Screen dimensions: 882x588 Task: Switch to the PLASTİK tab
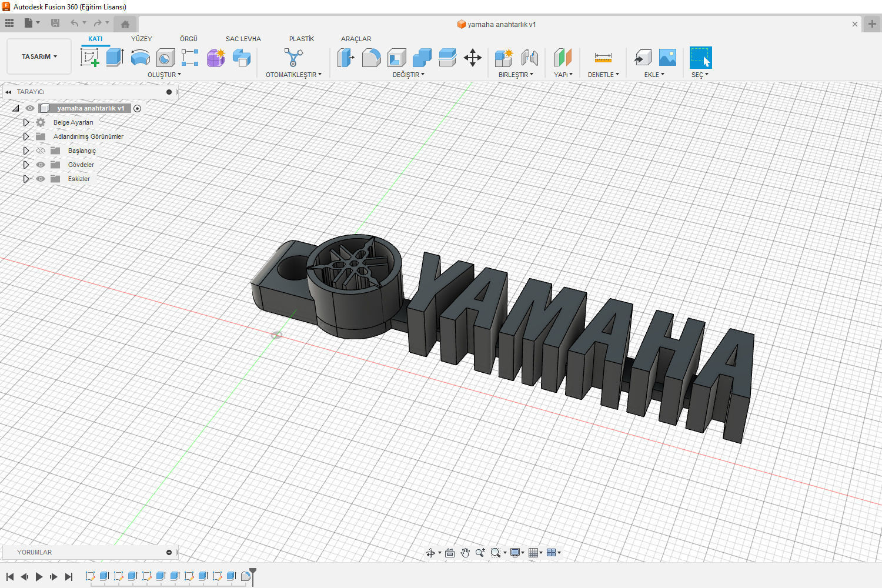pos(302,39)
